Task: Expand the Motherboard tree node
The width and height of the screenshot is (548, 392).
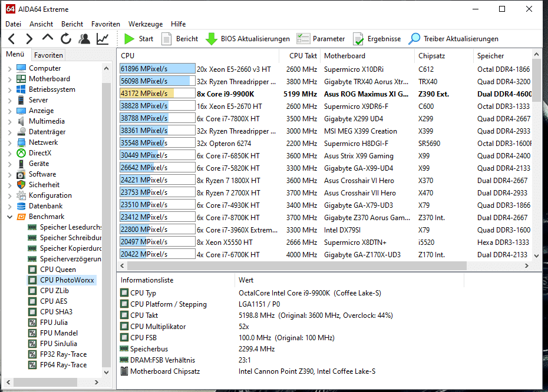Action: 10,79
